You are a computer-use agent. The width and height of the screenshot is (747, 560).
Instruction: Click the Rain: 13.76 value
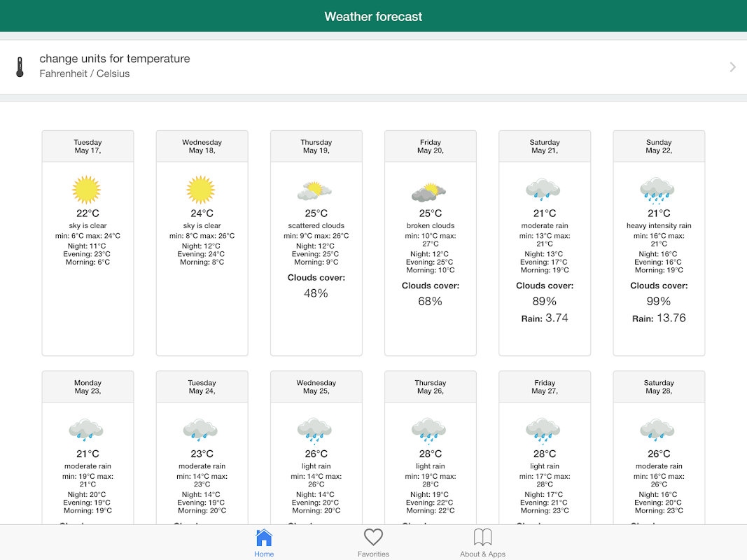[x=659, y=318]
